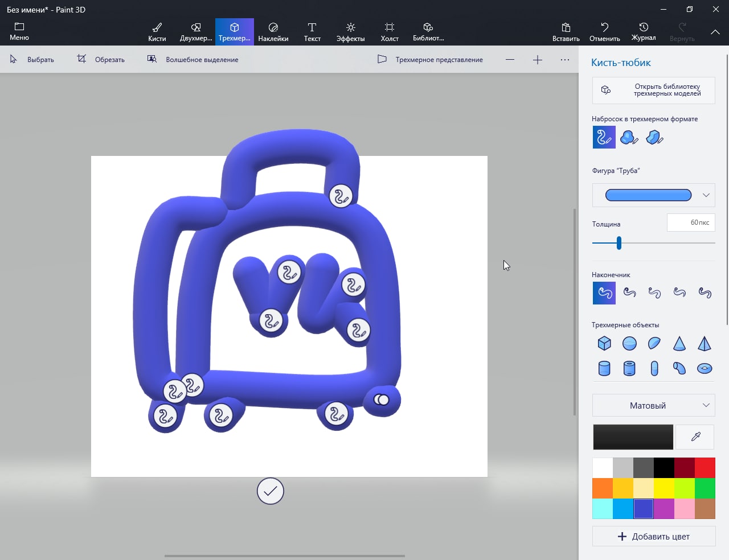Open the Меню folder menu
The image size is (729, 560).
pos(19,32)
